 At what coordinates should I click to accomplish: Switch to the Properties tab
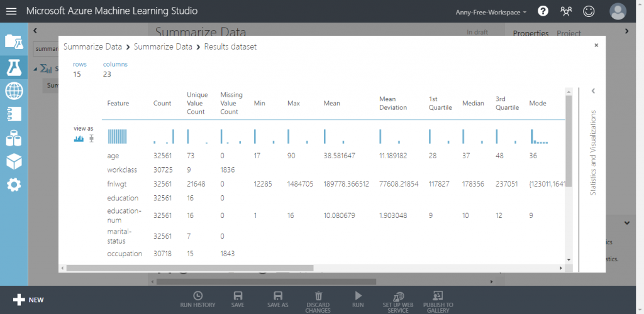coord(531,33)
